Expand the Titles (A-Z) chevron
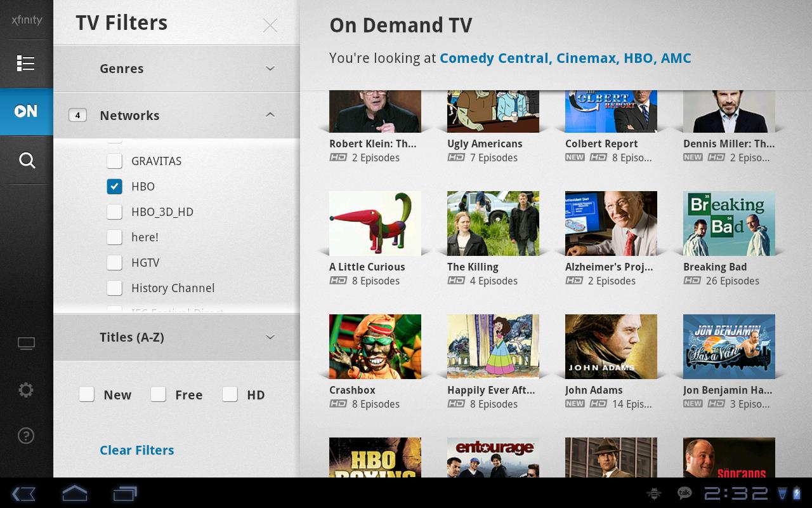This screenshot has height=508, width=812. pyautogui.click(x=270, y=337)
